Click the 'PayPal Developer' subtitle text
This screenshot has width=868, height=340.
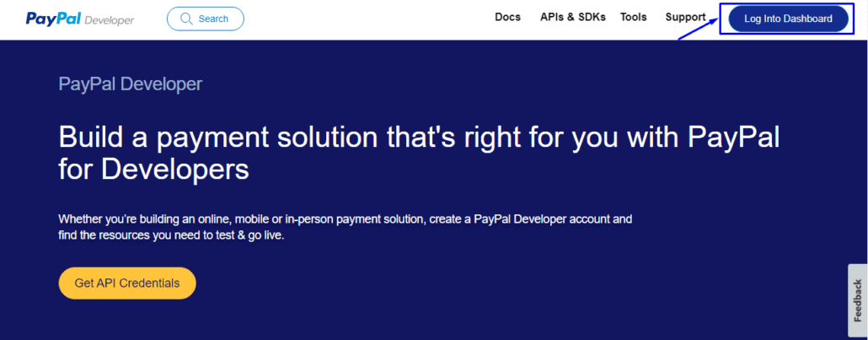131,84
